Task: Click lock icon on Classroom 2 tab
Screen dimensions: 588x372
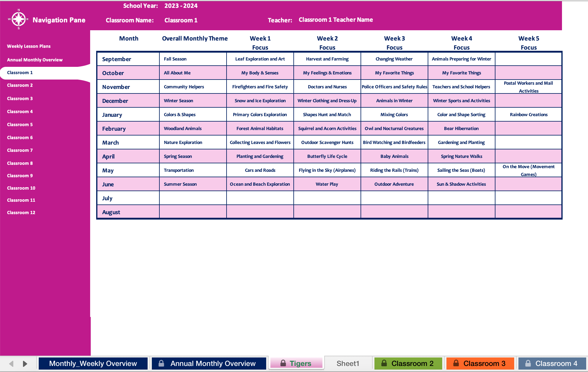Action: (384, 363)
